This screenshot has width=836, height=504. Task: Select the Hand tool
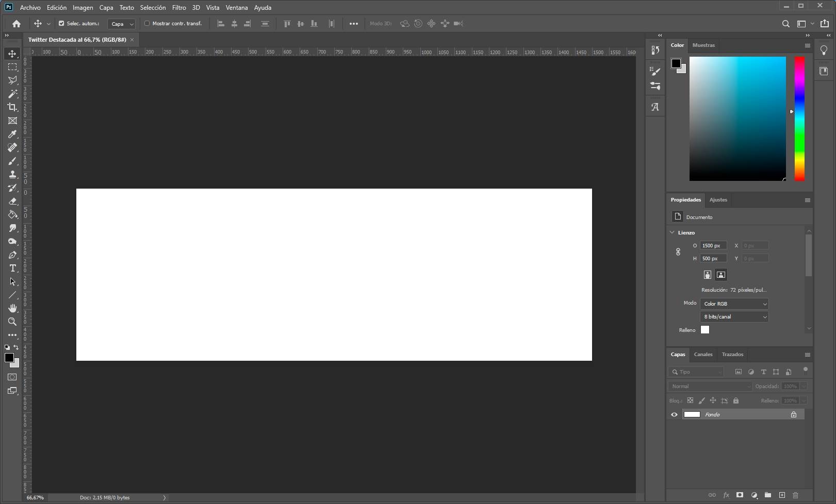click(12, 308)
